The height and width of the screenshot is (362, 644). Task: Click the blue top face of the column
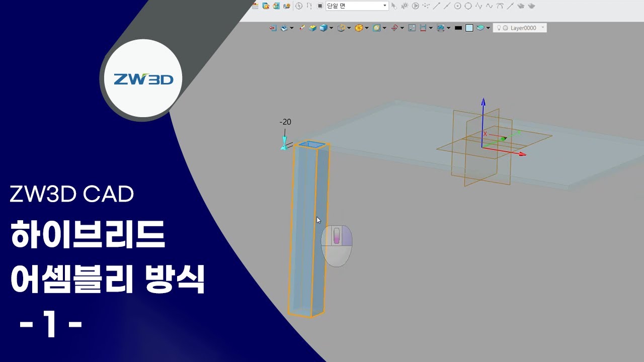pos(311,145)
